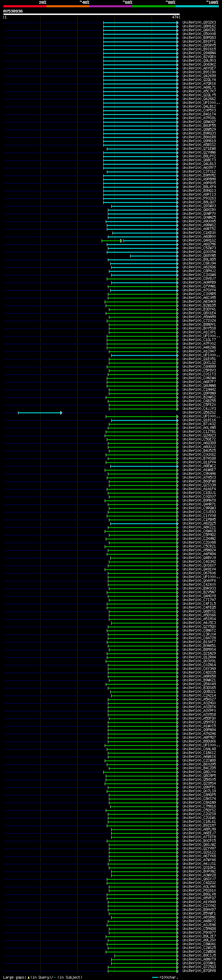Image resolution: width=222 pixels, height=980 pixels.
Task: Select hit label UniRef100_B9CSJ5
Action: coord(199,956)
